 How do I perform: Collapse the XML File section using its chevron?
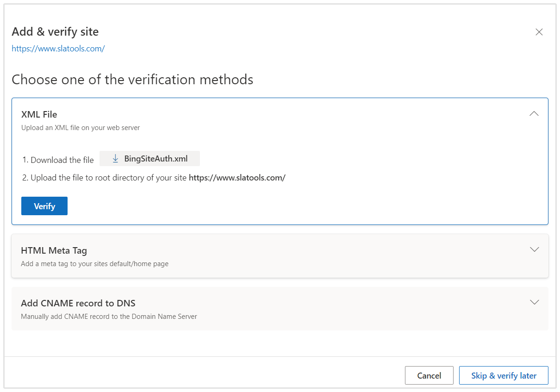click(534, 114)
